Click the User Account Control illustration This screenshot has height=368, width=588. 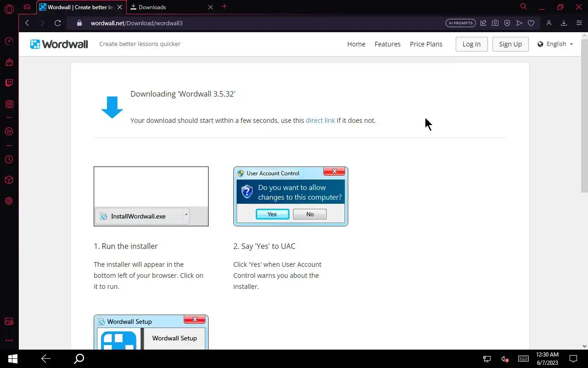coord(291,196)
